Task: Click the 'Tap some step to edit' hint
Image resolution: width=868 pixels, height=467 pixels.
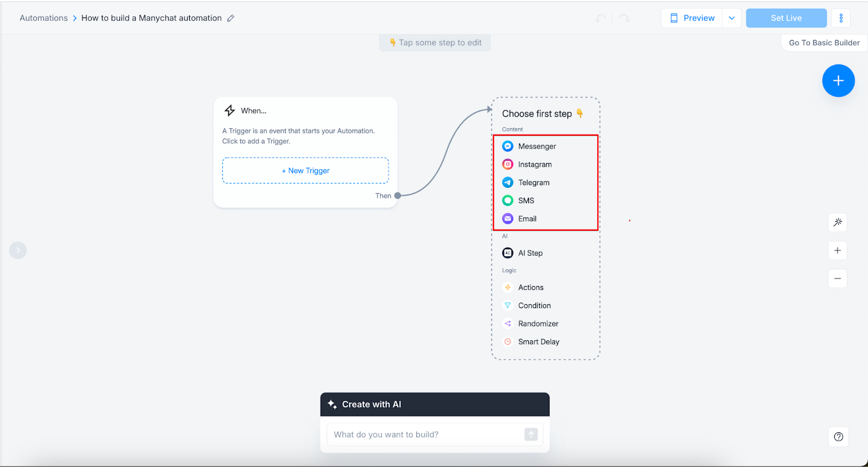Action: coord(435,43)
